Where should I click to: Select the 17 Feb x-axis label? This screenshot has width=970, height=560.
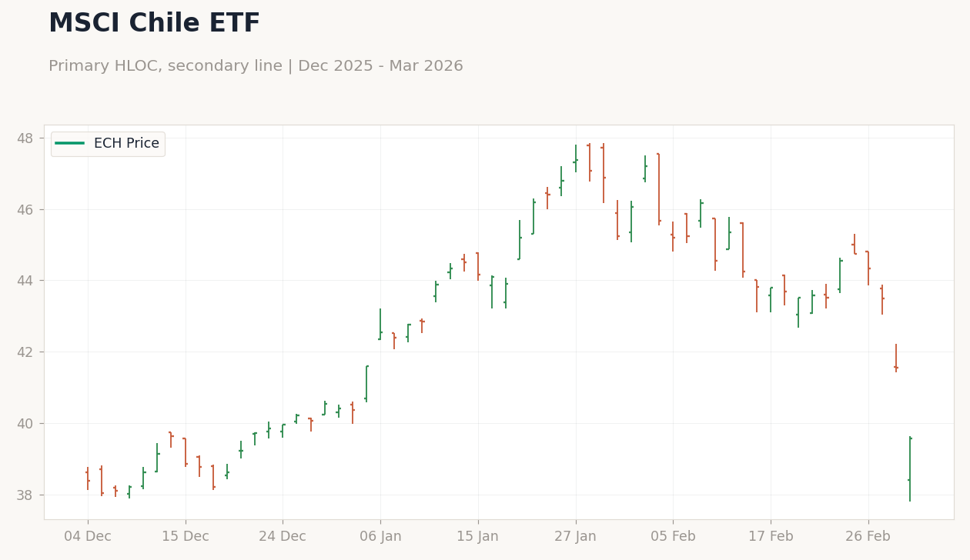coord(771,536)
